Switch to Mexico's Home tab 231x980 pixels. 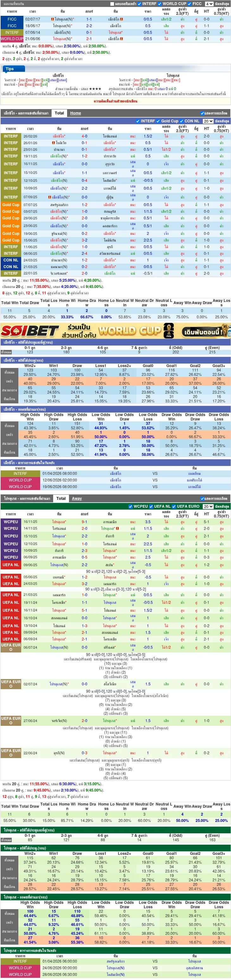75,113
